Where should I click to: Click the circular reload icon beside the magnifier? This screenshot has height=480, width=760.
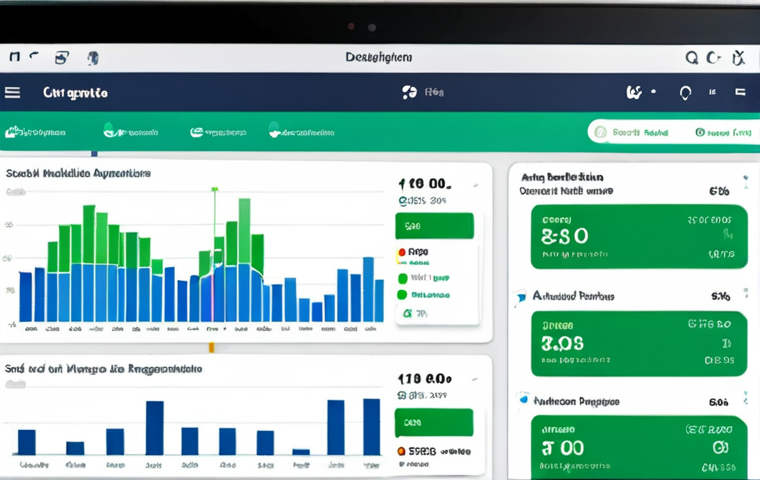[713, 58]
